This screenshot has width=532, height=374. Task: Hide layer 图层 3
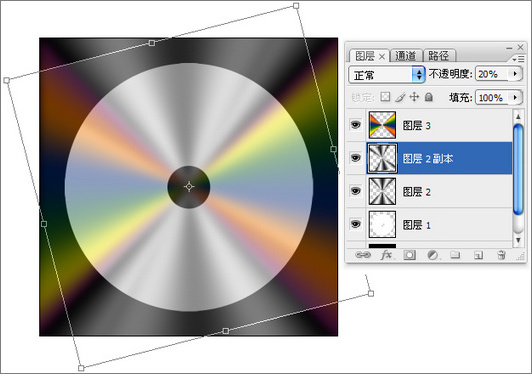356,125
